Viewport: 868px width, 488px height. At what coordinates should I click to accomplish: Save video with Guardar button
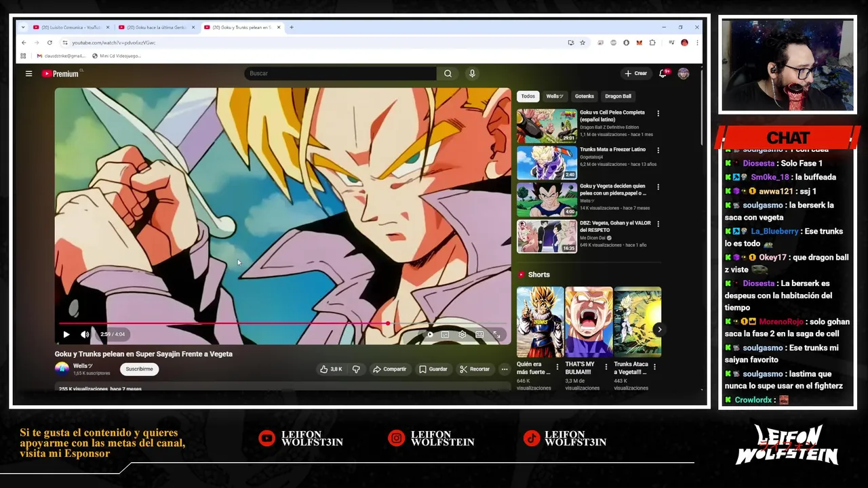pos(433,369)
